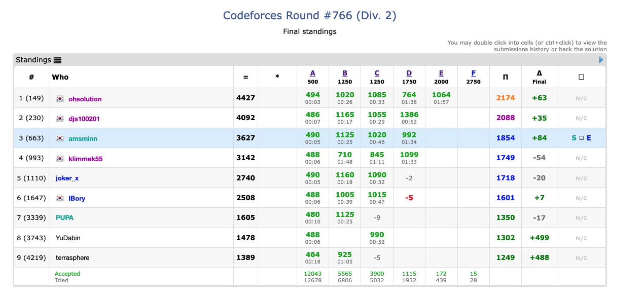
Task: Click the blue E marker in amsminn's row
Action: (x=590, y=138)
